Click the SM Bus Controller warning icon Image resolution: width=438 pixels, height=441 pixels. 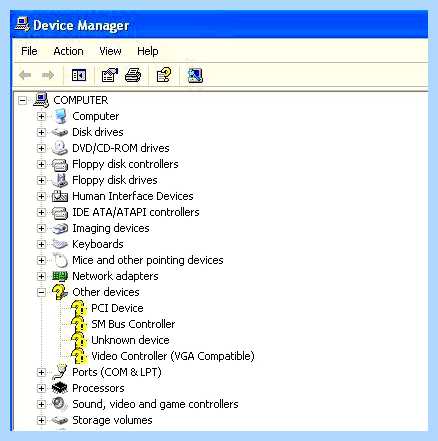79,324
